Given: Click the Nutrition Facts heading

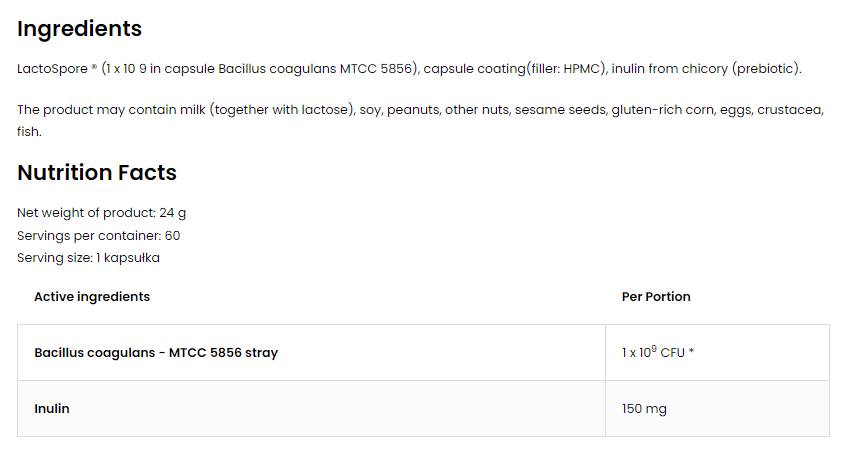Looking at the screenshot, I should coord(97,173).
